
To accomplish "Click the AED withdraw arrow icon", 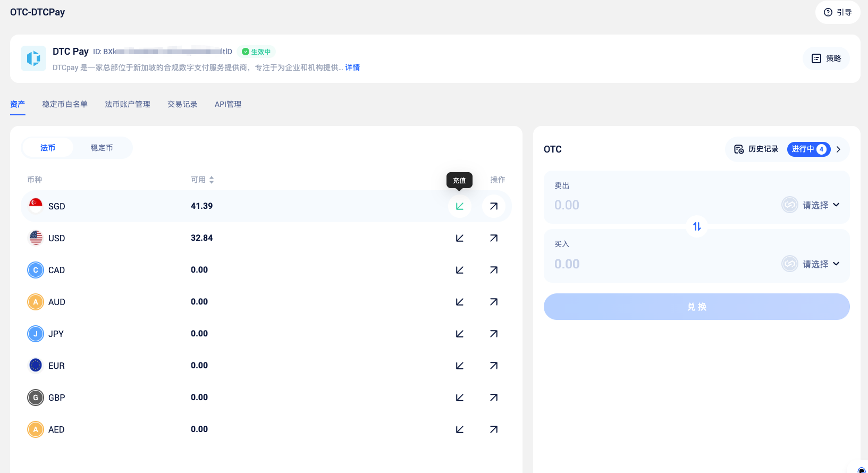I will click(493, 429).
